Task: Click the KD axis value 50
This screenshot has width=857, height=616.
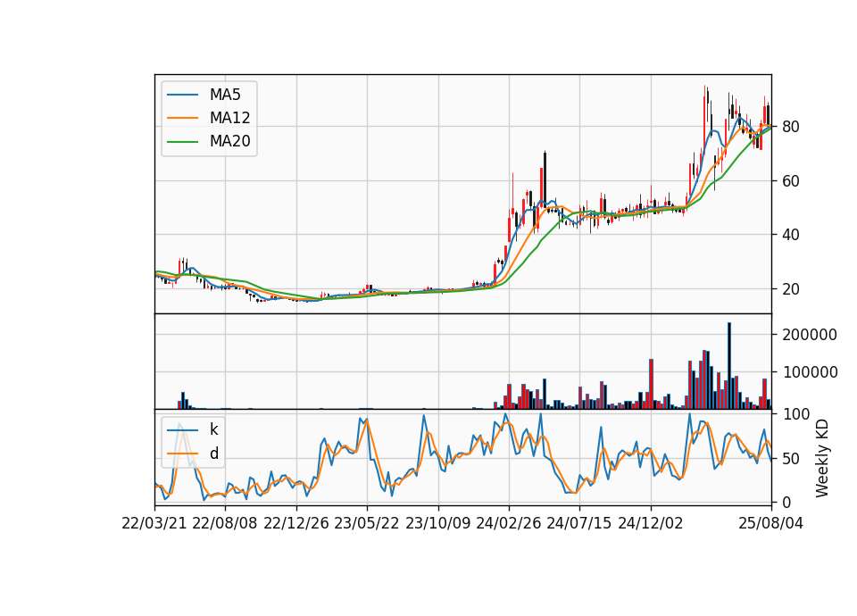Action: click(x=791, y=459)
